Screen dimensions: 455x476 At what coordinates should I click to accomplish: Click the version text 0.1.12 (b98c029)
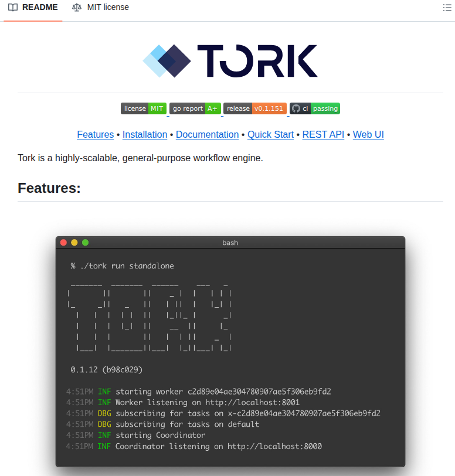(106, 370)
